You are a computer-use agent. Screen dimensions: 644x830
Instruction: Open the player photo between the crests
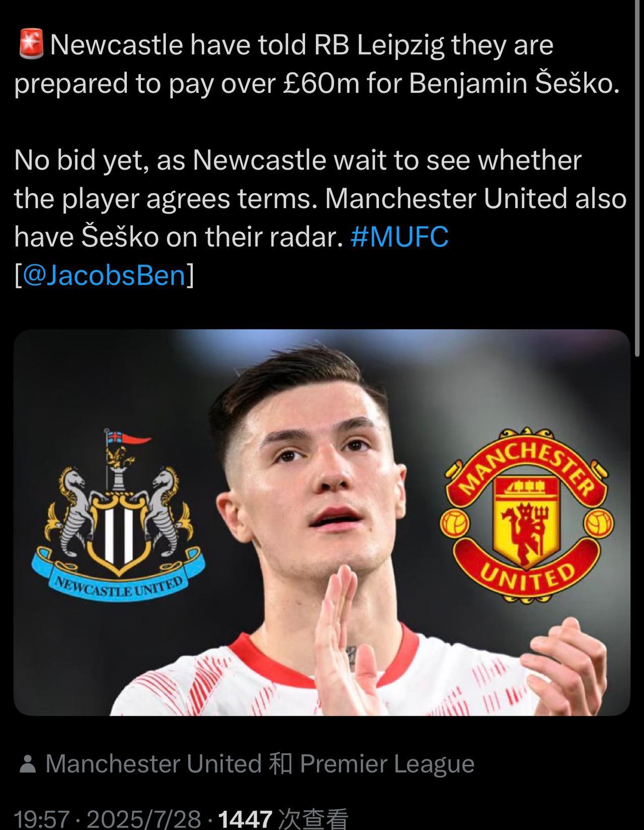tap(322, 523)
